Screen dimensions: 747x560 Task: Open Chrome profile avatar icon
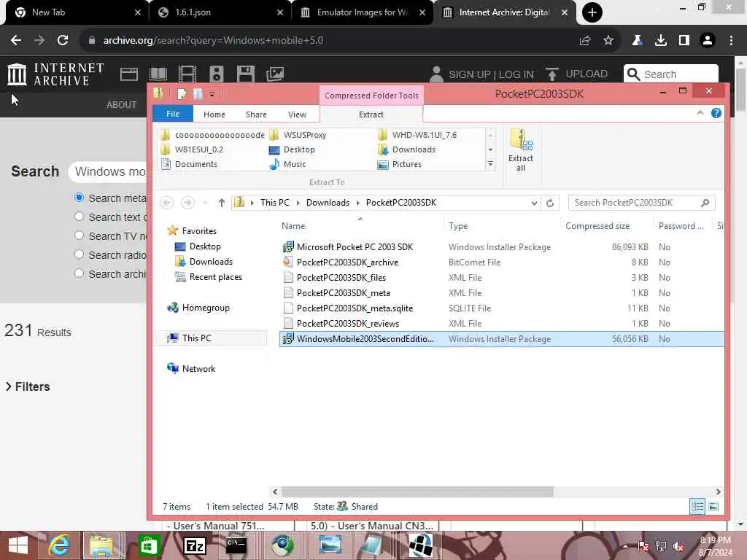(708, 41)
